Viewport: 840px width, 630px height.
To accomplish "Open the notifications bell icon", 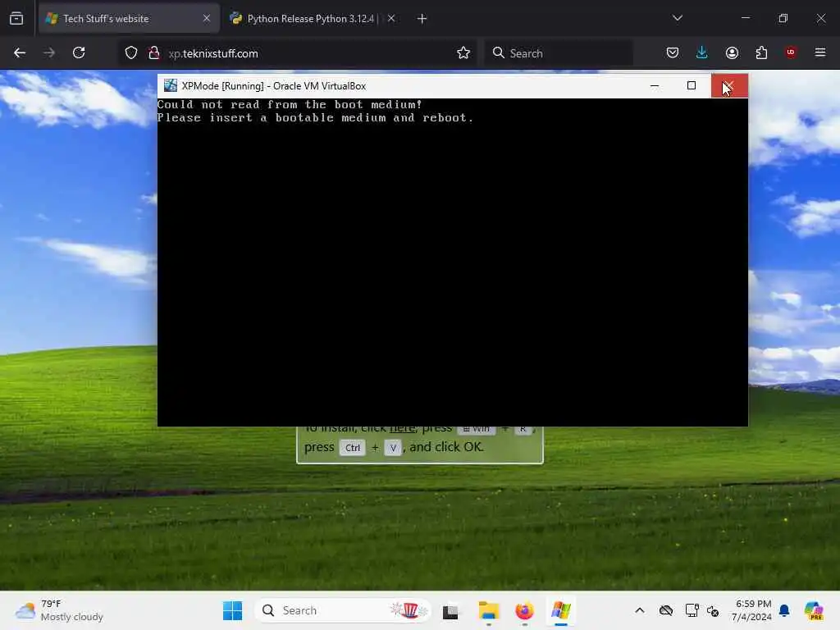I will (x=784, y=610).
